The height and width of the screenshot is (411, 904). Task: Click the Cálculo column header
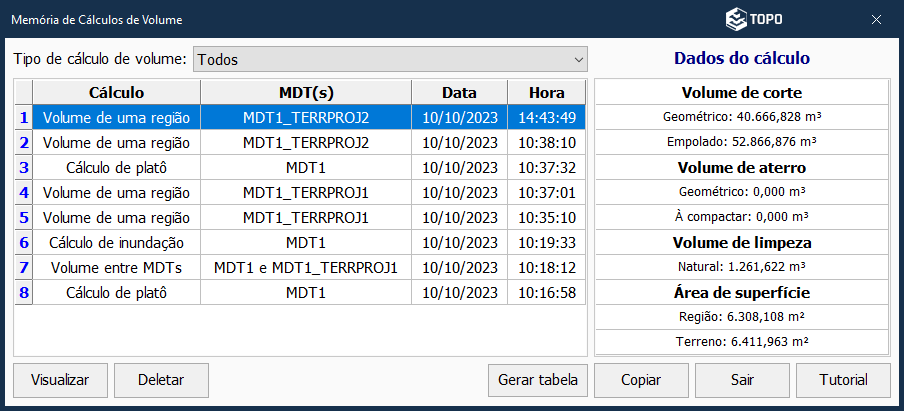coord(116,92)
